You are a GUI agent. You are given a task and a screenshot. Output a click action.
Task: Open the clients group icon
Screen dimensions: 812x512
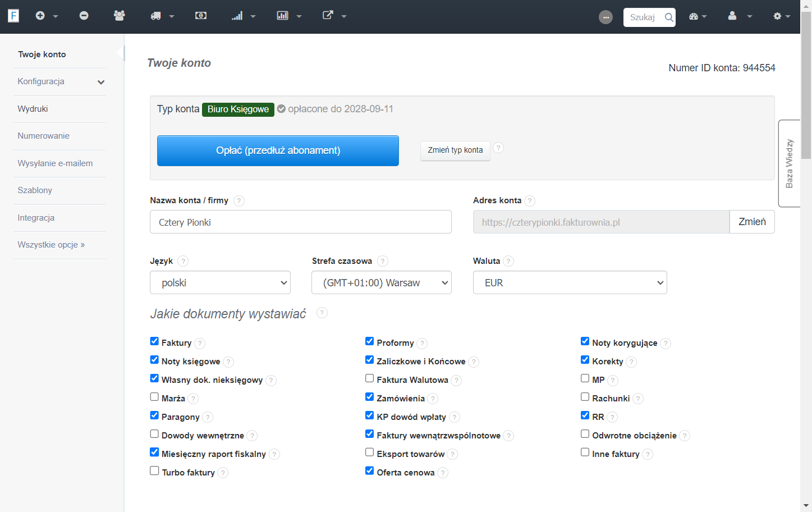point(119,16)
